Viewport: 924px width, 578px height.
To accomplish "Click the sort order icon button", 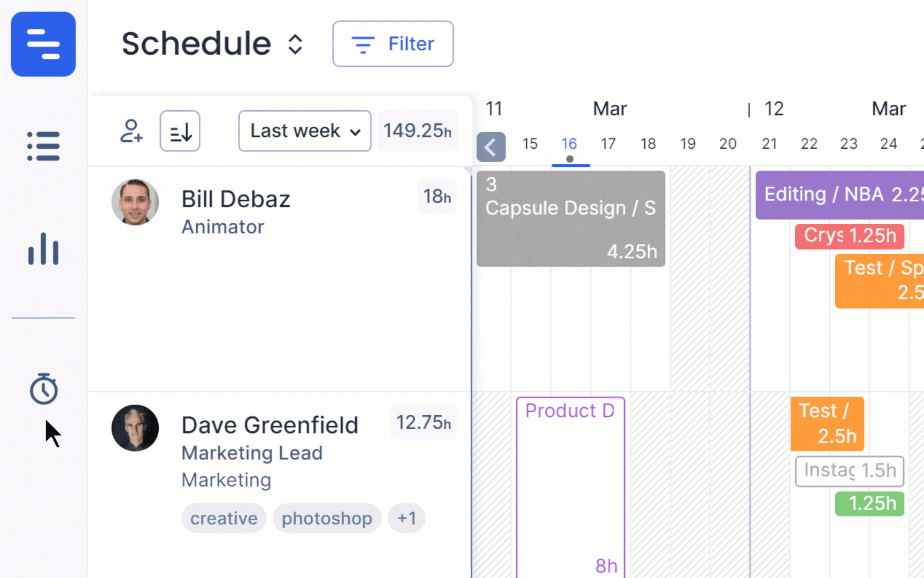I will 180,131.
